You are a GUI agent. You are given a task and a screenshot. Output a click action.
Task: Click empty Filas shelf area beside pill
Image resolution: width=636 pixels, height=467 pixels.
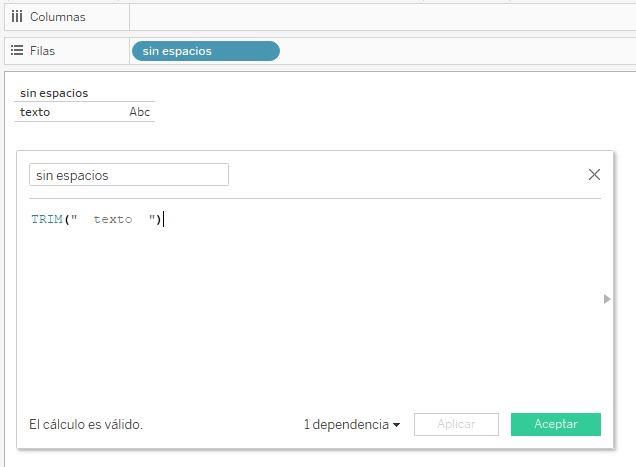(450, 51)
